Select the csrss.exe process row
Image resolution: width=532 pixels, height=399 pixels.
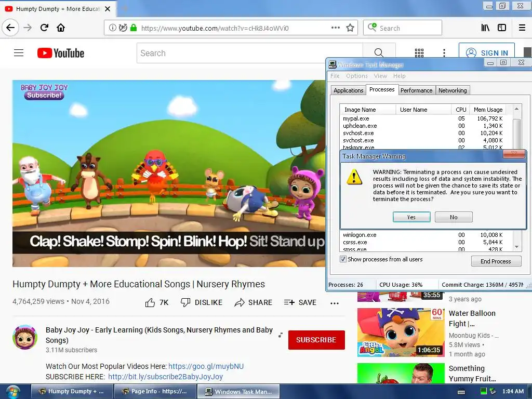click(x=423, y=242)
